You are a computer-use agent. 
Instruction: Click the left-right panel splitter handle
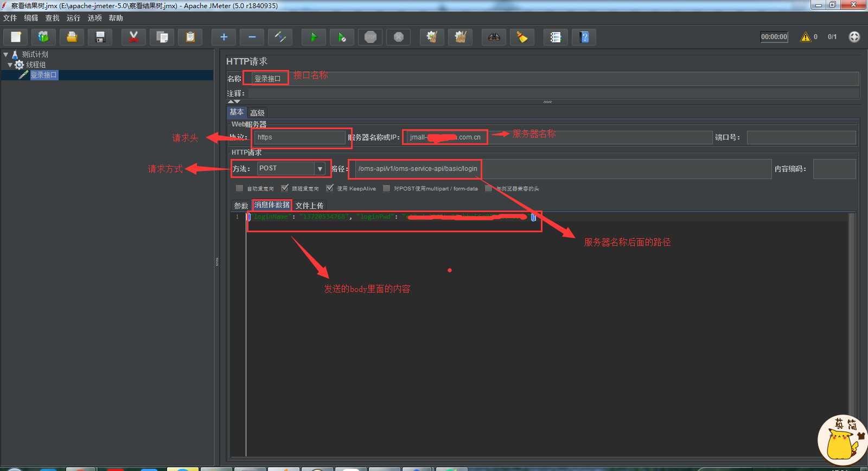217,262
